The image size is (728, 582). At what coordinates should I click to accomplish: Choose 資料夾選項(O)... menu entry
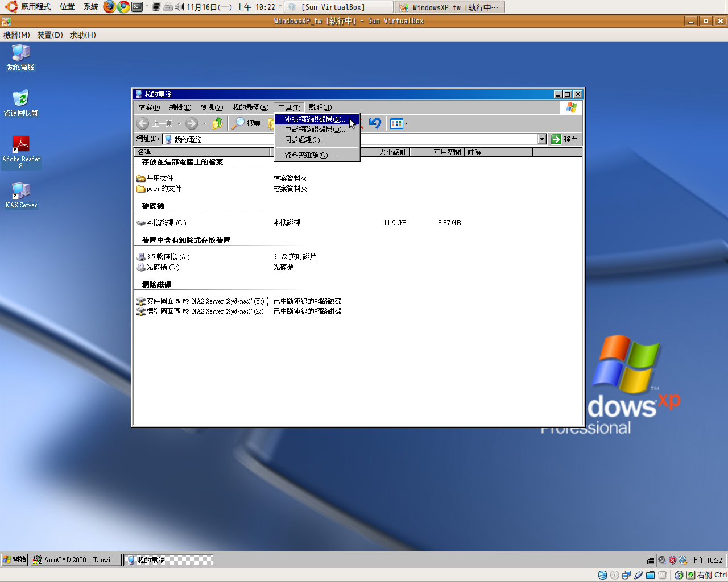tap(317, 155)
